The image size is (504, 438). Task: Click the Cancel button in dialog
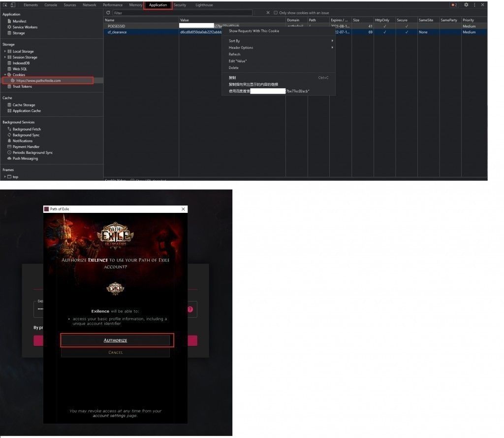pos(116,353)
